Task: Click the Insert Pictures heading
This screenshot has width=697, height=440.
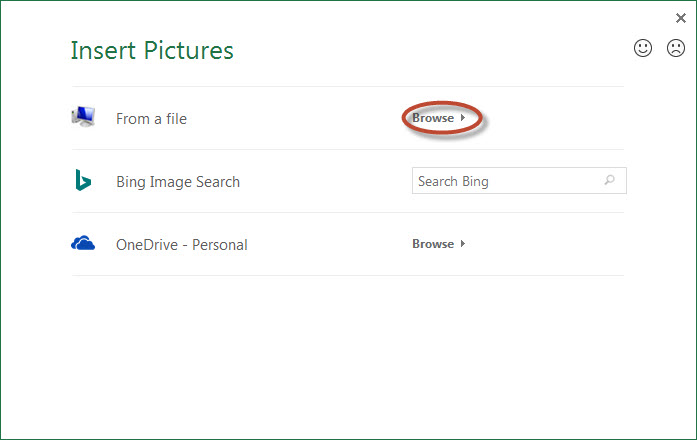Action: 152,50
